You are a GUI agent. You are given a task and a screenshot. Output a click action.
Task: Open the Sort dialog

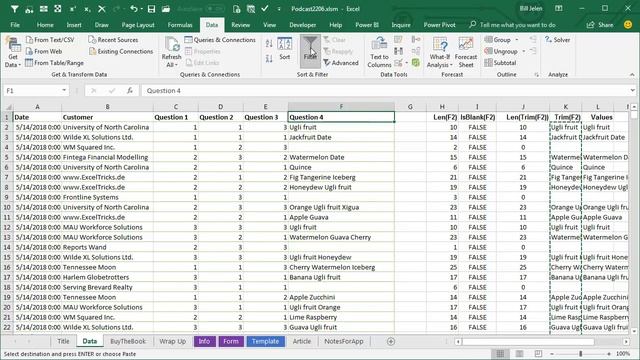point(284,49)
